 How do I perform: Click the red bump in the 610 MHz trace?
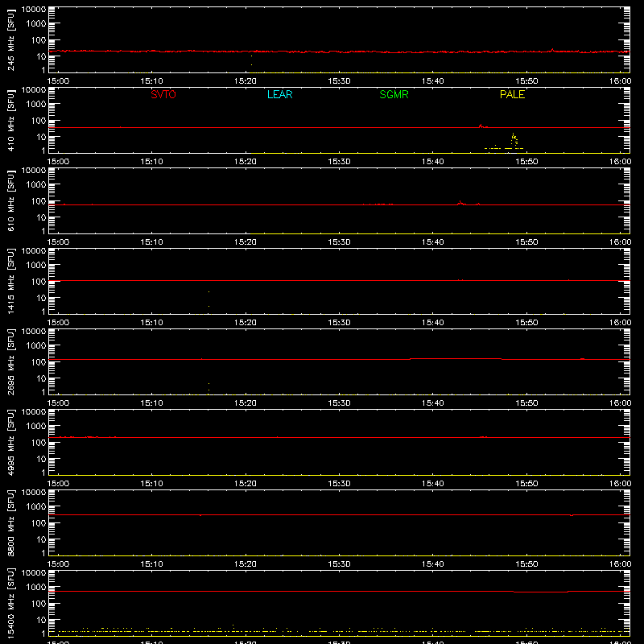click(460, 203)
